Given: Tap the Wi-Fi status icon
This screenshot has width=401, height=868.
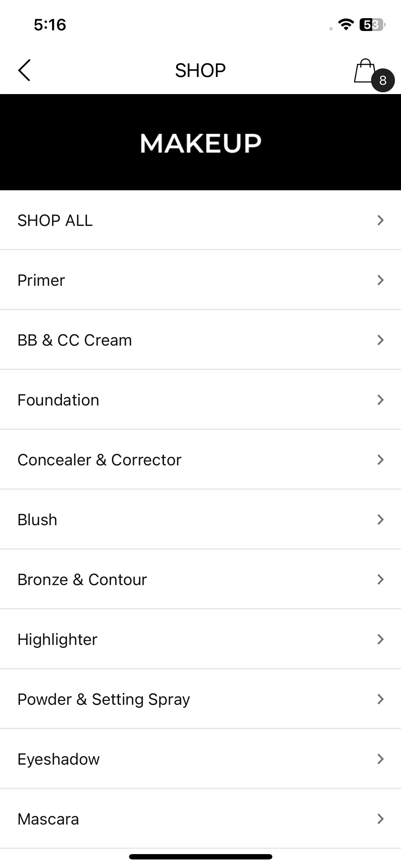Looking at the screenshot, I should click(345, 25).
